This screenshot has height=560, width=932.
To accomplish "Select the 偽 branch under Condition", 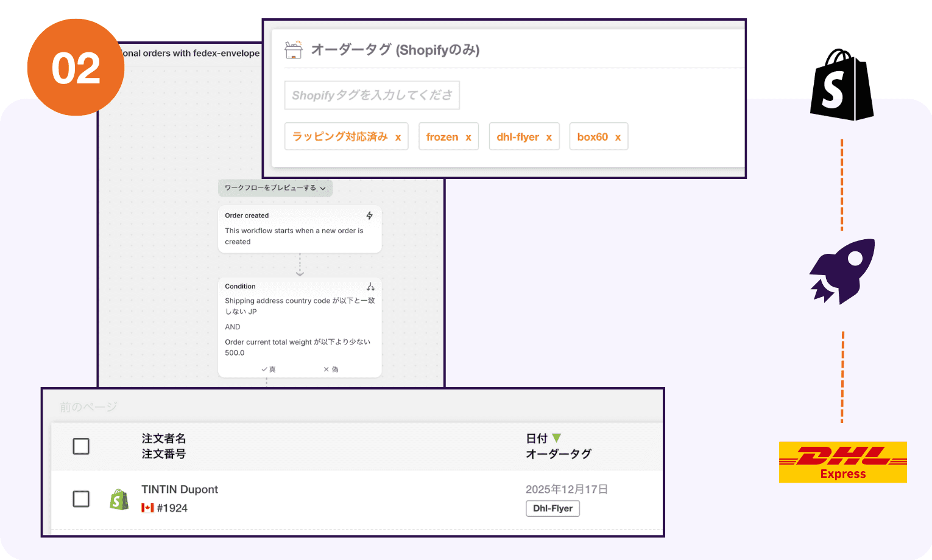I will click(330, 369).
